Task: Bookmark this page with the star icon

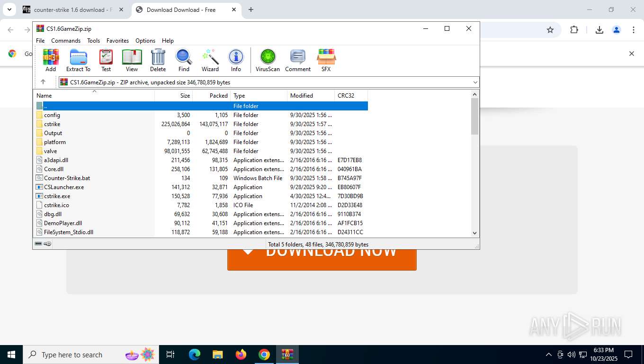Action: coord(550,30)
